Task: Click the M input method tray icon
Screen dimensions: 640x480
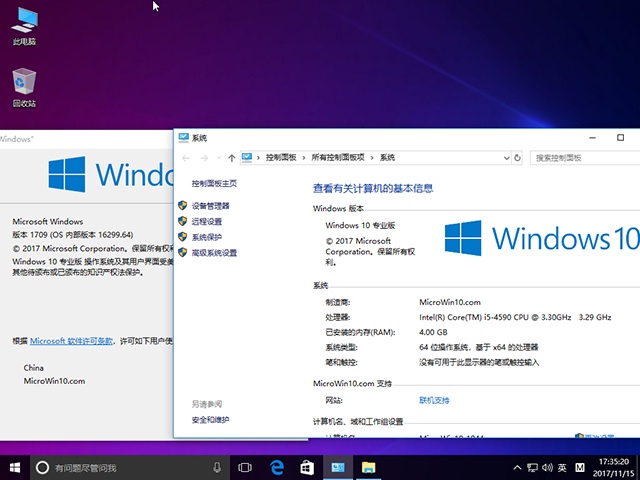Action: click(x=580, y=467)
